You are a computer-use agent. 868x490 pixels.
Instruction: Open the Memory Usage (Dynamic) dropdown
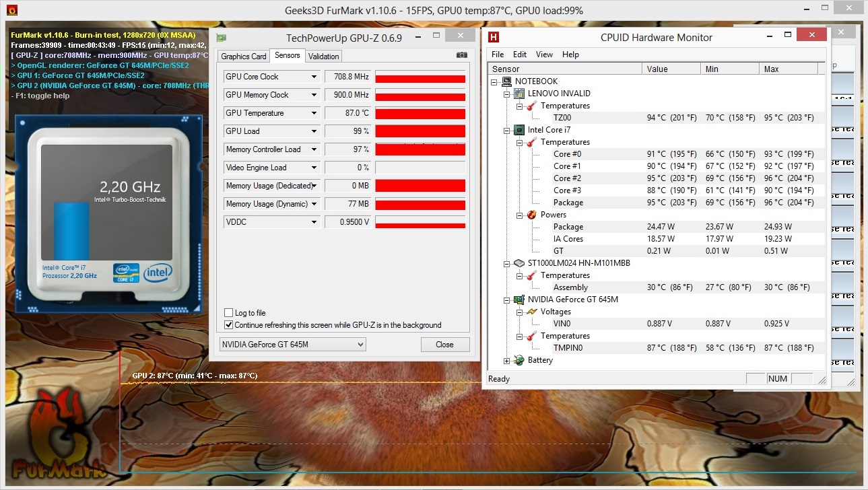click(x=314, y=204)
